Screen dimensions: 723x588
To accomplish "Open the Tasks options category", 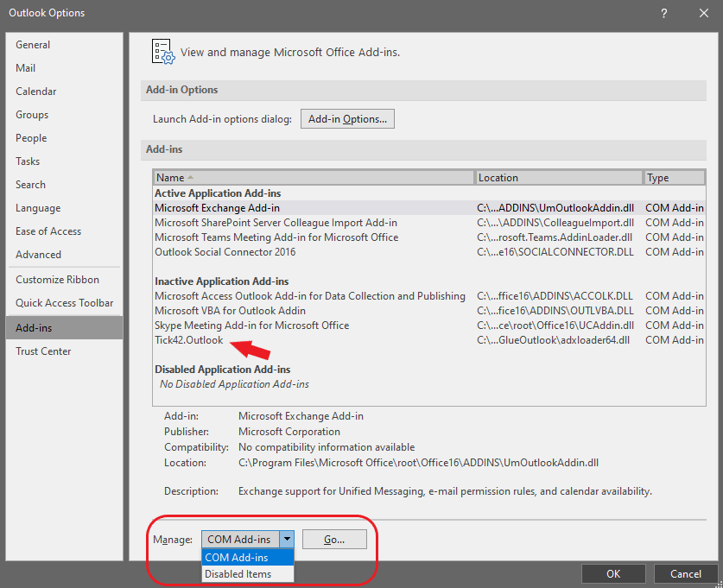I will [x=65, y=161].
